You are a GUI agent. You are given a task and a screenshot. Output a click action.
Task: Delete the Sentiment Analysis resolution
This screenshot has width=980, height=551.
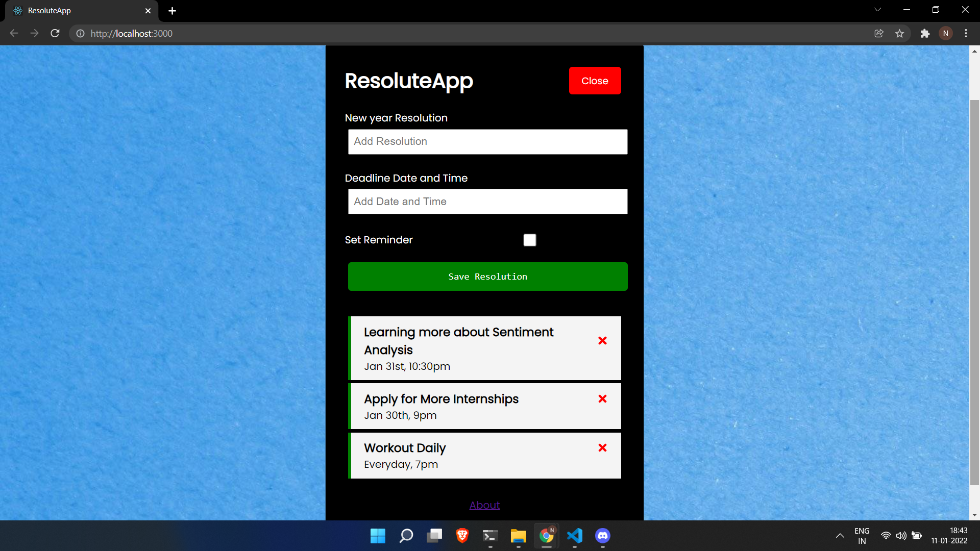602,341
